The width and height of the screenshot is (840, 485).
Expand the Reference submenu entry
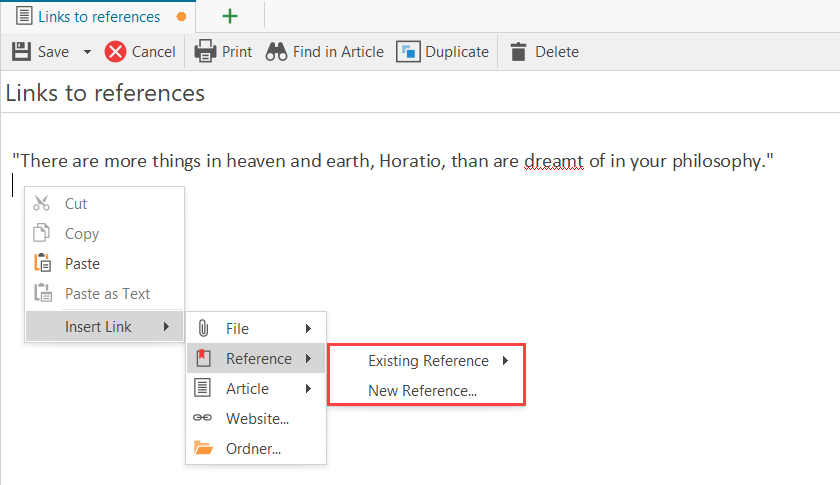tap(258, 358)
